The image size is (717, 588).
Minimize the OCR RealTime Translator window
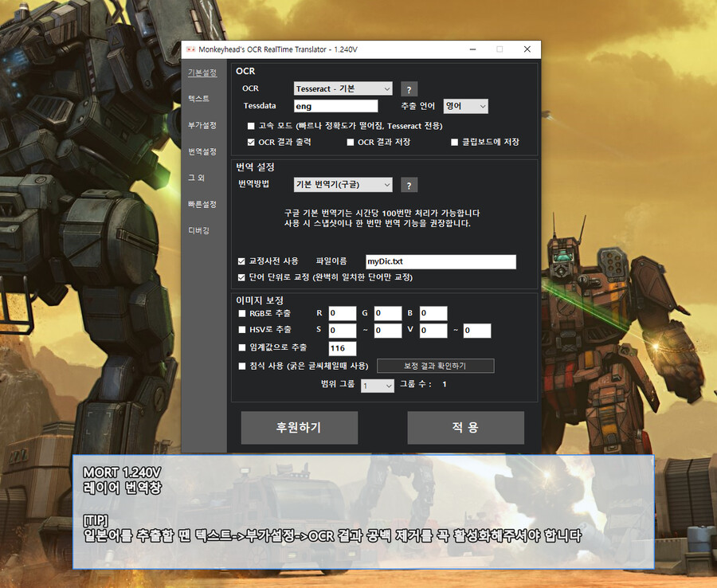click(472, 49)
